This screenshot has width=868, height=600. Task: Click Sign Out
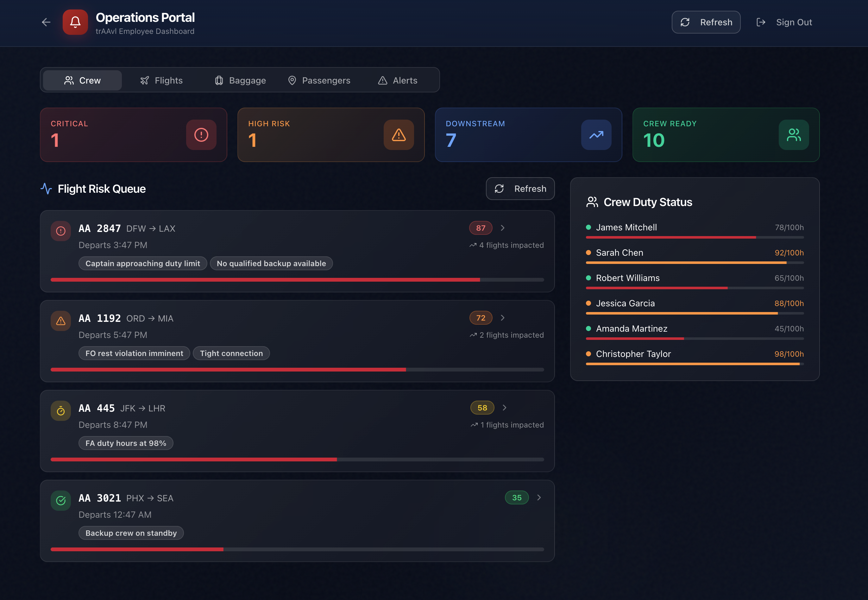784,22
